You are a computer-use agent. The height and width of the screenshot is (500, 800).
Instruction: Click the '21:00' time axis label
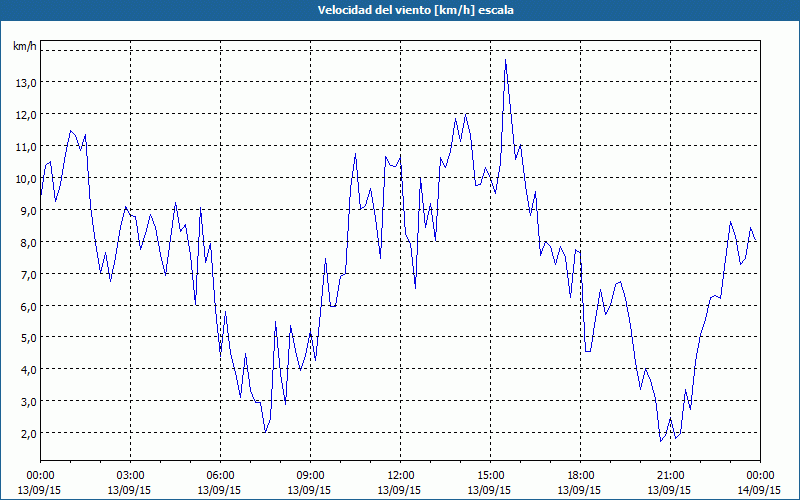670,476
